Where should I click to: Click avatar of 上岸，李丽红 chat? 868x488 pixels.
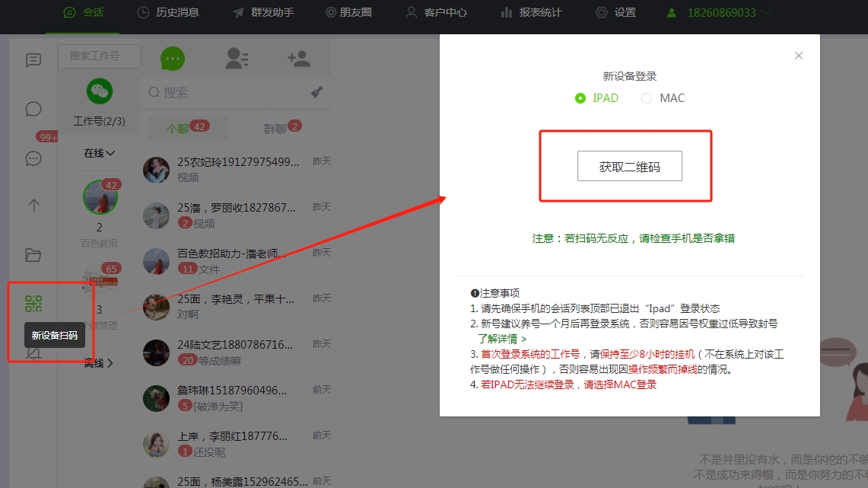[156, 445]
